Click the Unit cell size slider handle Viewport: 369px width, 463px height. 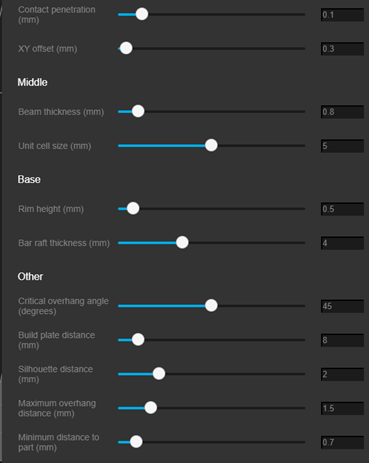point(211,145)
